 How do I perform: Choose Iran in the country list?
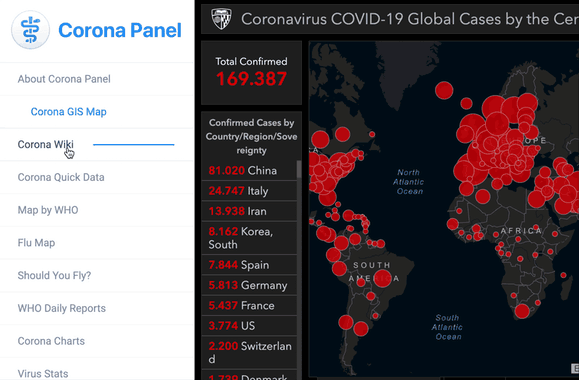[x=249, y=211]
